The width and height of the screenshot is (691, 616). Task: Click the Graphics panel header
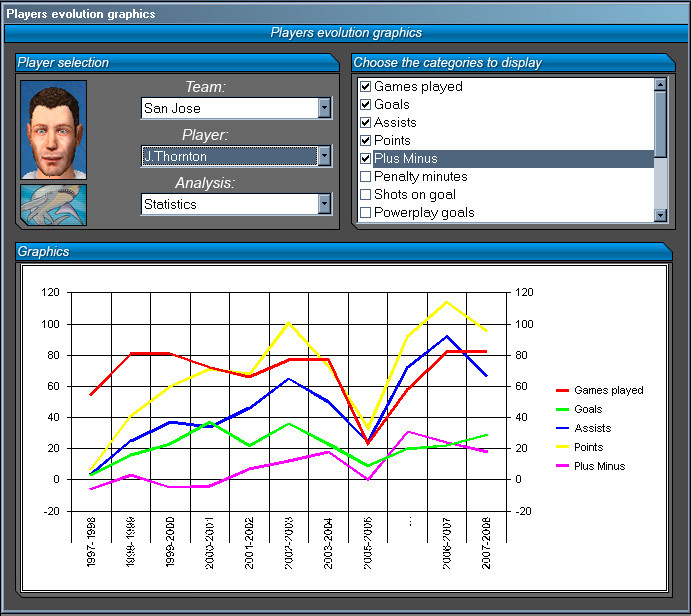(344, 252)
